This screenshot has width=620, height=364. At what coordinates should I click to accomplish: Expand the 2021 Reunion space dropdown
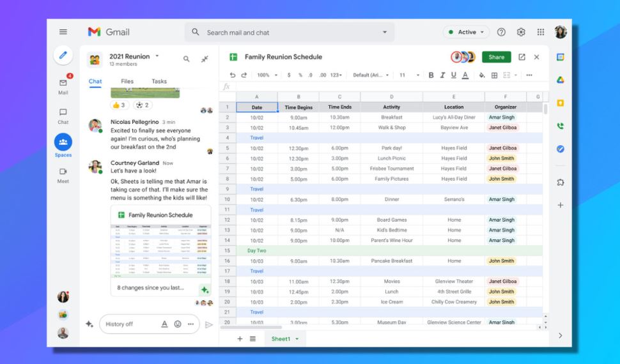pyautogui.click(x=157, y=56)
